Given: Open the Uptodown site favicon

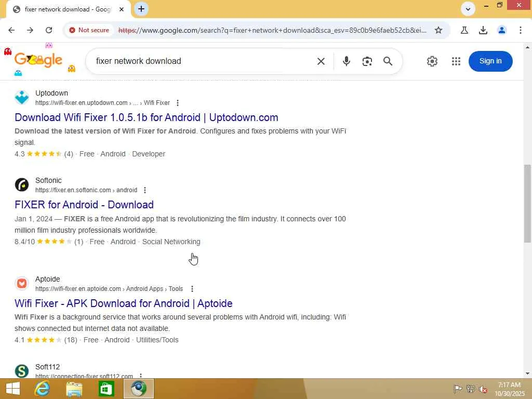Looking at the screenshot, I should pos(22,97).
